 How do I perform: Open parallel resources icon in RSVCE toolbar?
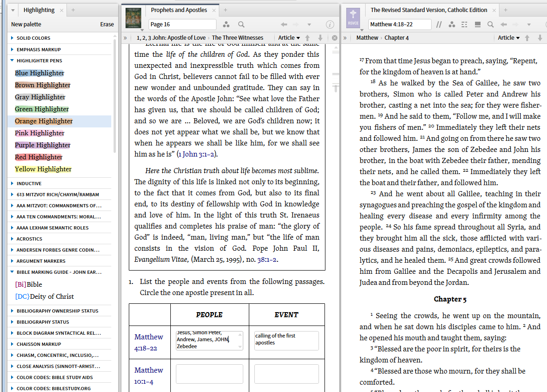click(439, 24)
